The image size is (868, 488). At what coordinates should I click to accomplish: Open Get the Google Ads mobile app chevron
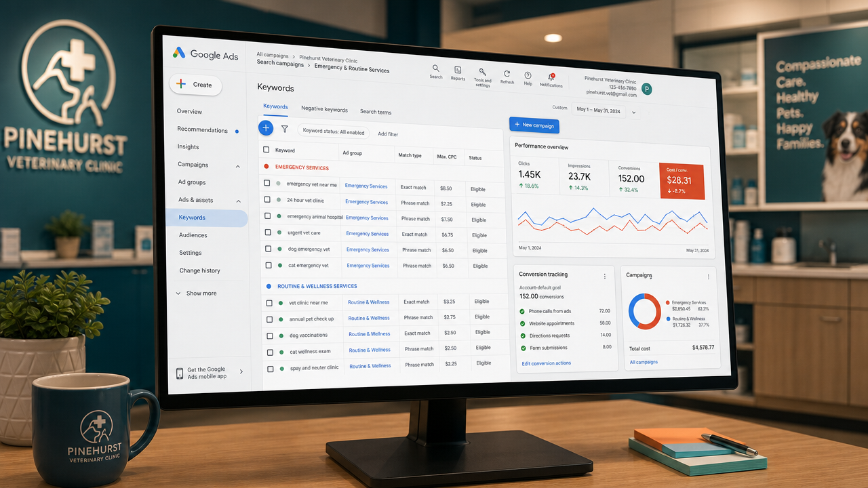pos(241,371)
